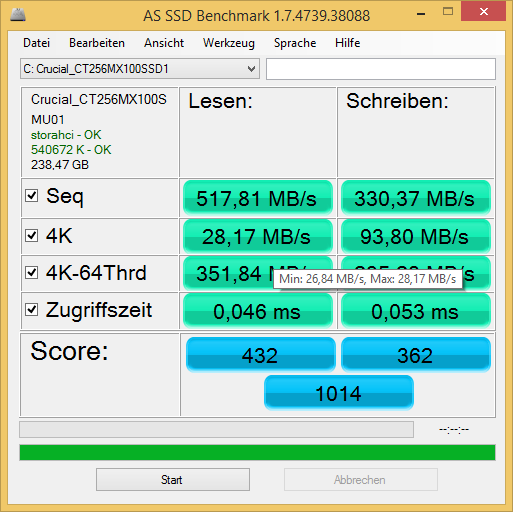
Task: Uncheck the Seq test checkbox
Action: coord(32,196)
